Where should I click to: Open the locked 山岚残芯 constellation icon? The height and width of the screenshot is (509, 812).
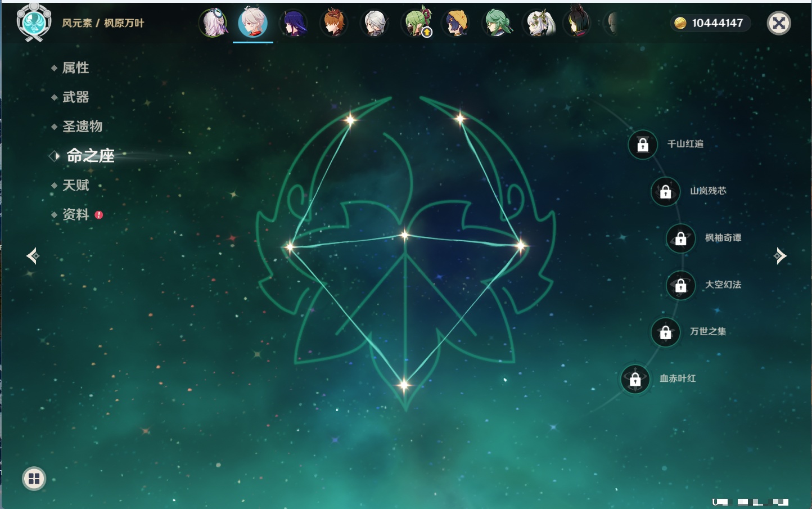pos(666,191)
